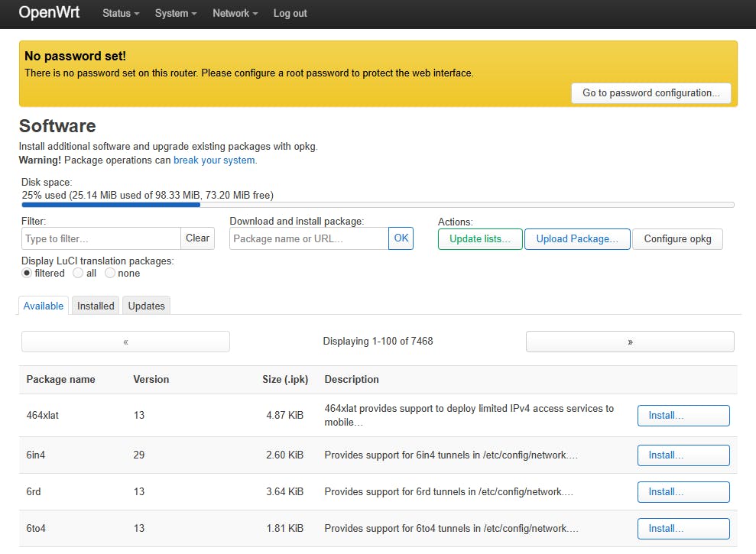Expand the Status dropdown menu
This screenshot has width=756, height=554.
click(x=121, y=14)
